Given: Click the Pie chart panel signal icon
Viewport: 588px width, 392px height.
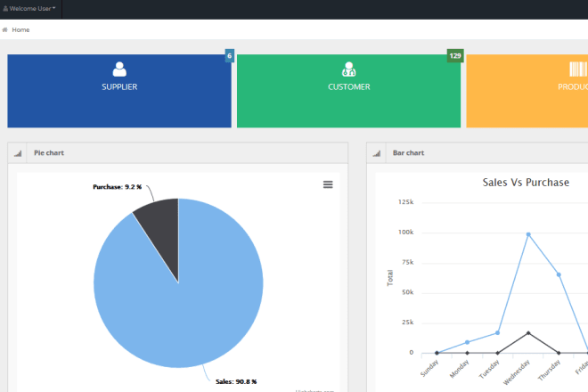Looking at the screenshot, I should click(18, 153).
